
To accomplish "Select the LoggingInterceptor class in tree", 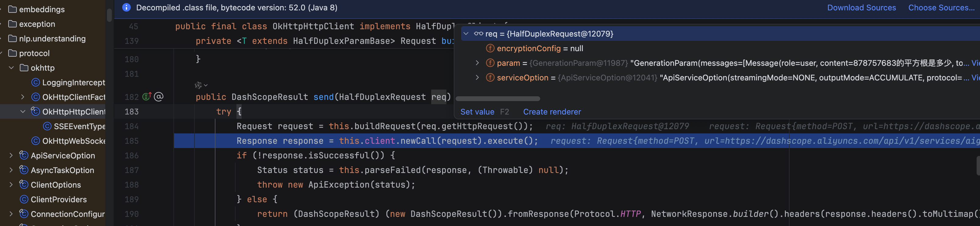I will point(73,83).
